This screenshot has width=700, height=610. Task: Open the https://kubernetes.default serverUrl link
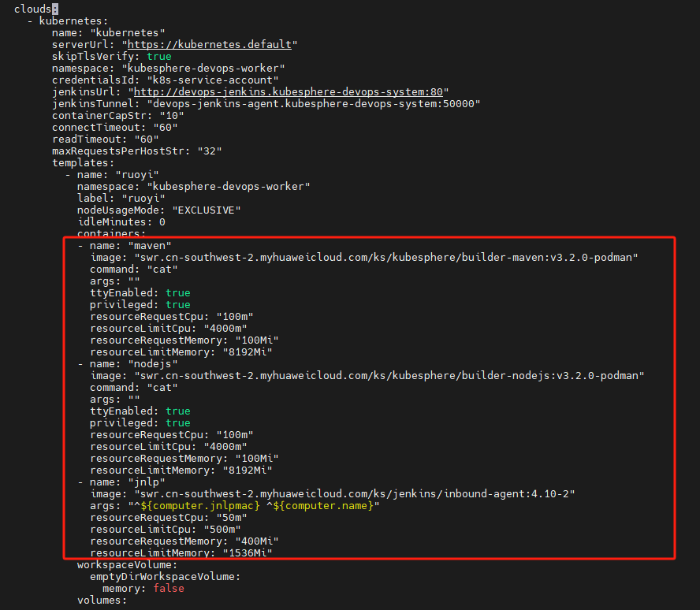210,45
